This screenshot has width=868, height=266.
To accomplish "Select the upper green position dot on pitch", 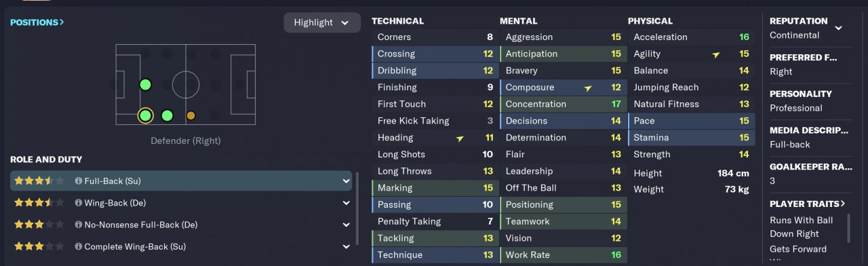I will (145, 85).
